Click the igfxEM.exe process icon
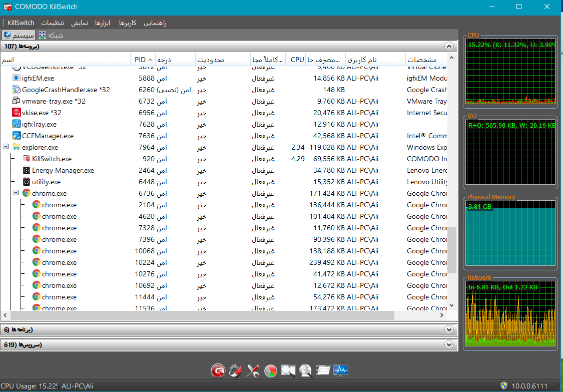 pyautogui.click(x=17, y=78)
